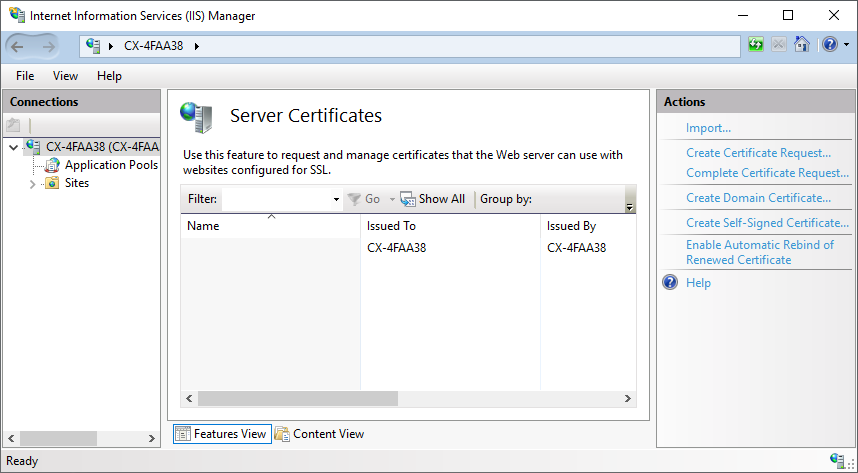Select the Application Pools node
The image size is (858, 473).
click(110, 165)
